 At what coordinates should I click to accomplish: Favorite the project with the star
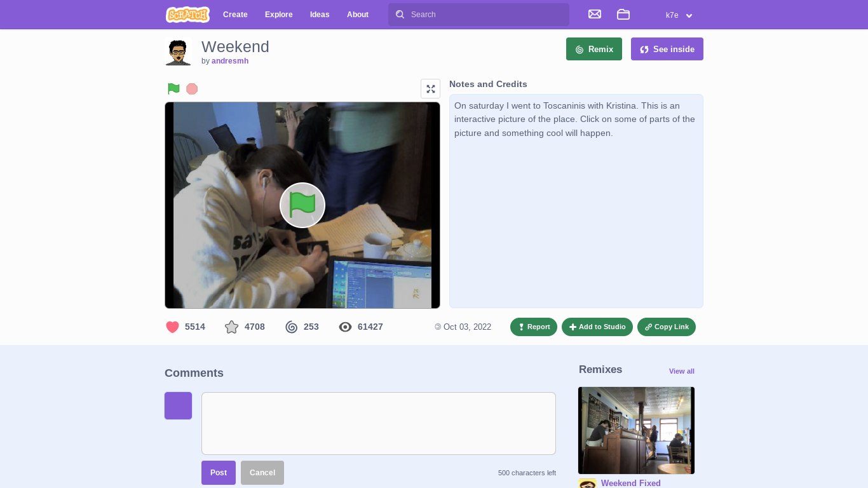point(231,327)
